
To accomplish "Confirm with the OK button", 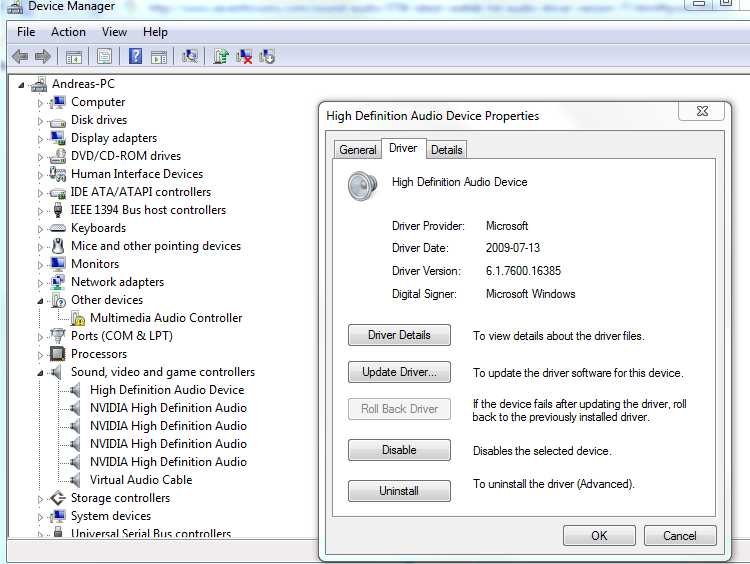I will [599, 535].
